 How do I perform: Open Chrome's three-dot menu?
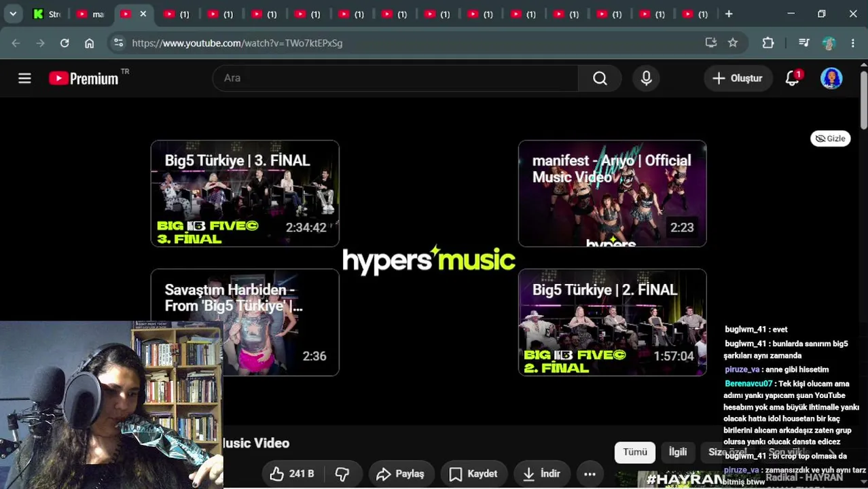pos(853,43)
